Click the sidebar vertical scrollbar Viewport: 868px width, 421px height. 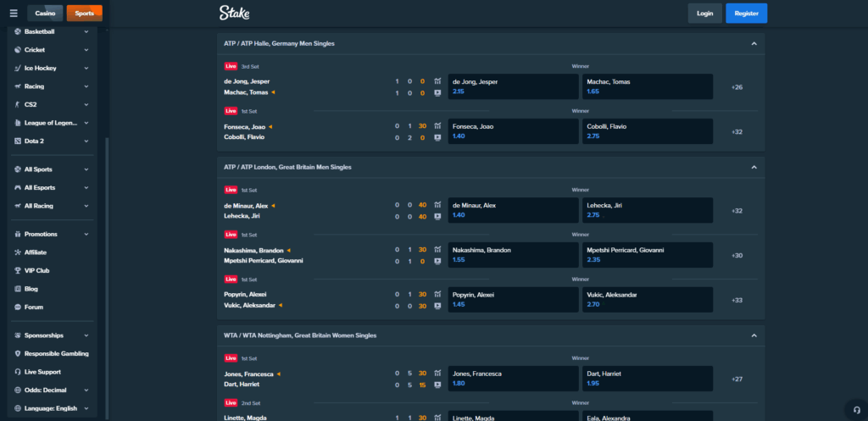pyautogui.click(x=107, y=277)
